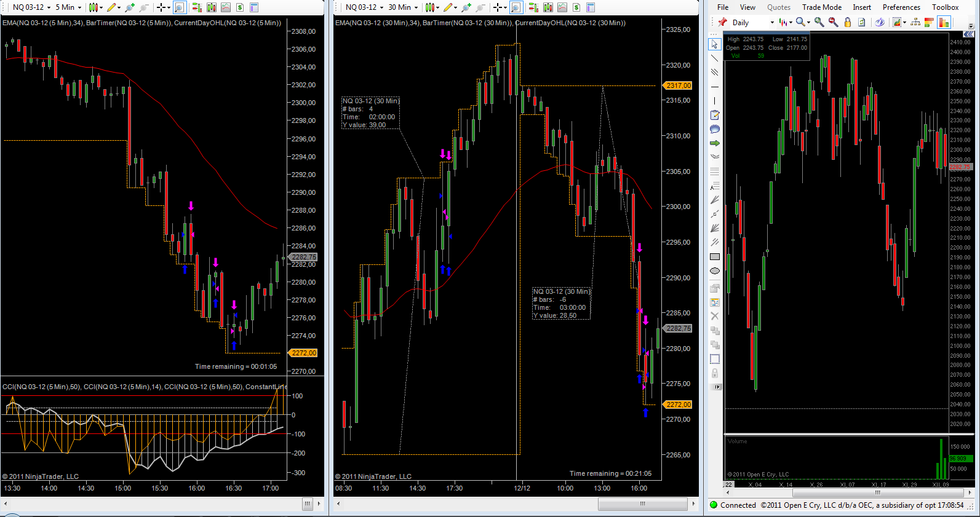Select the speech bubble comment tool
Screen dimensions: 980x517
pos(714,129)
